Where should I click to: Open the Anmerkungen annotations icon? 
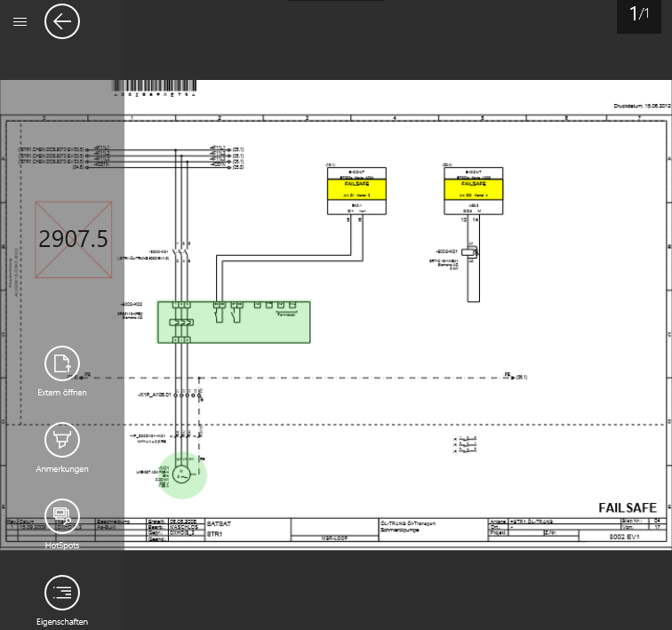(x=62, y=439)
